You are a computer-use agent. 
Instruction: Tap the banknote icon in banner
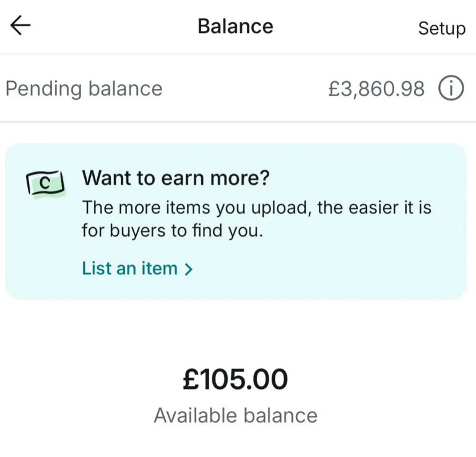(x=46, y=184)
